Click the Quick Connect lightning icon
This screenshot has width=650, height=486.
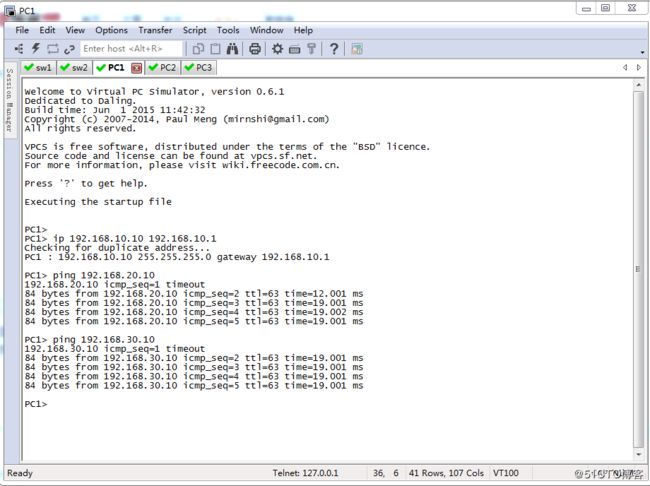(36, 49)
